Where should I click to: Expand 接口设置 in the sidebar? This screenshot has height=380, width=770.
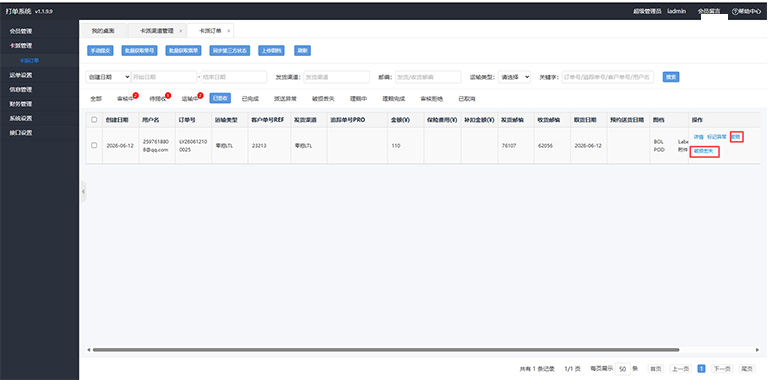[x=21, y=133]
